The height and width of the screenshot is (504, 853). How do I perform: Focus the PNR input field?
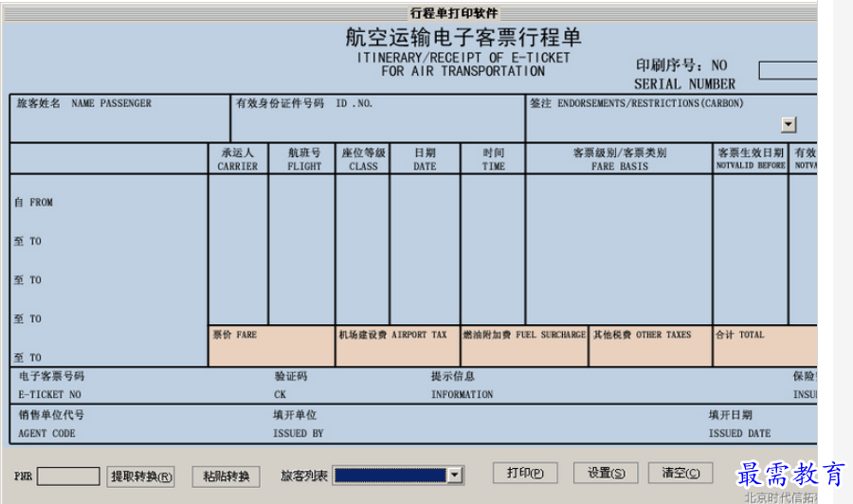tap(68, 477)
